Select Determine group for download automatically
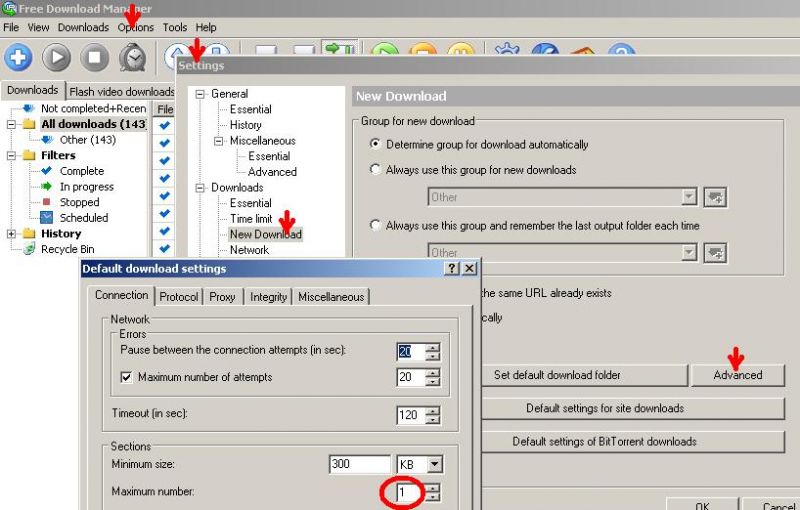Image resolution: width=800 pixels, height=510 pixels. (376, 144)
